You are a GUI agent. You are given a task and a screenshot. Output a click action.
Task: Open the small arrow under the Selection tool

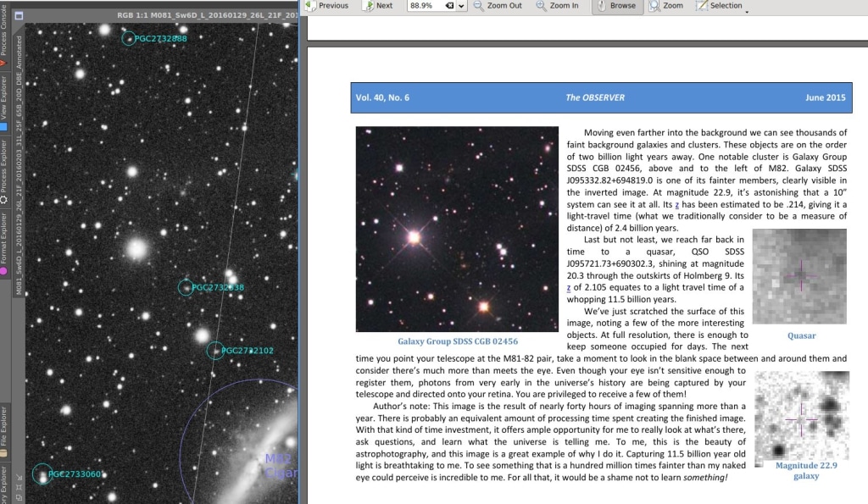tap(747, 12)
